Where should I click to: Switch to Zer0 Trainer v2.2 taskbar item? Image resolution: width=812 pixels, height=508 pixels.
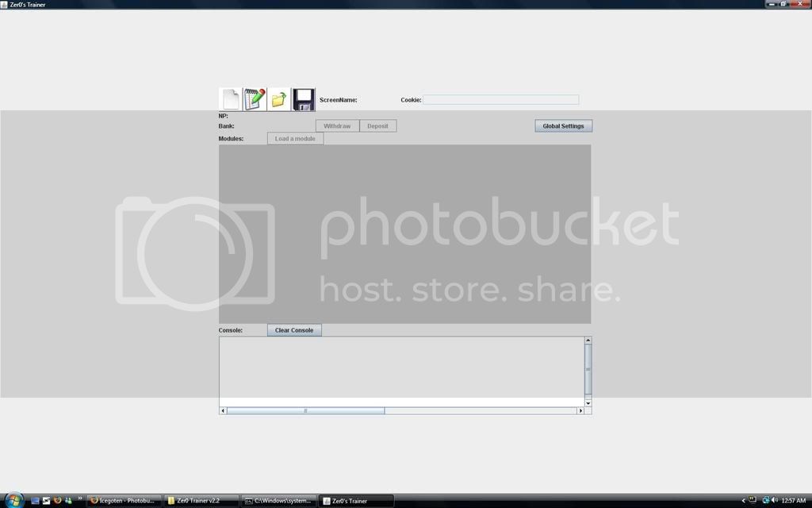[201, 501]
